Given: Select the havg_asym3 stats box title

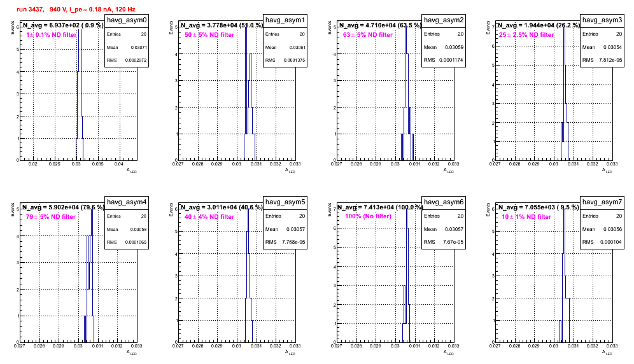Looking at the screenshot, I should [x=602, y=20].
